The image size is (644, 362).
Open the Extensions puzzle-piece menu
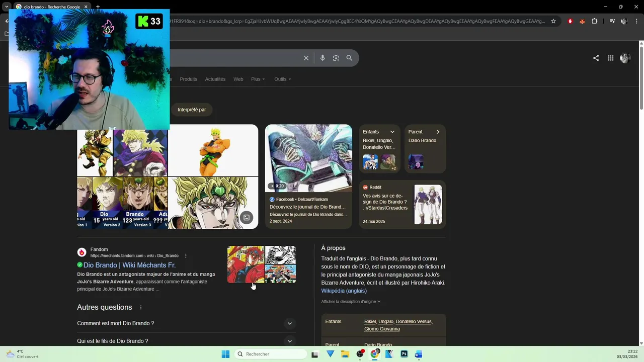(x=594, y=21)
